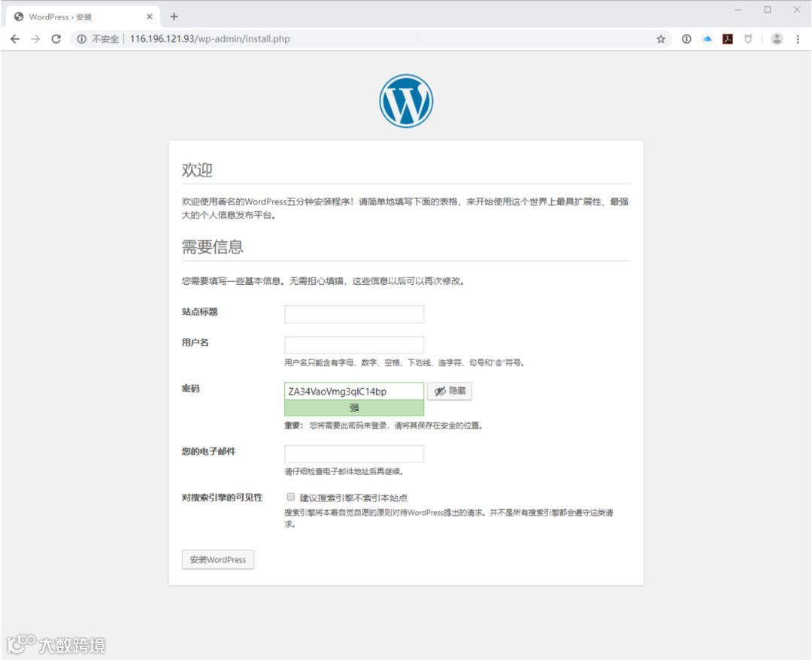812x660 pixels.
Task: Close the WordPress install tab
Action: point(149,17)
